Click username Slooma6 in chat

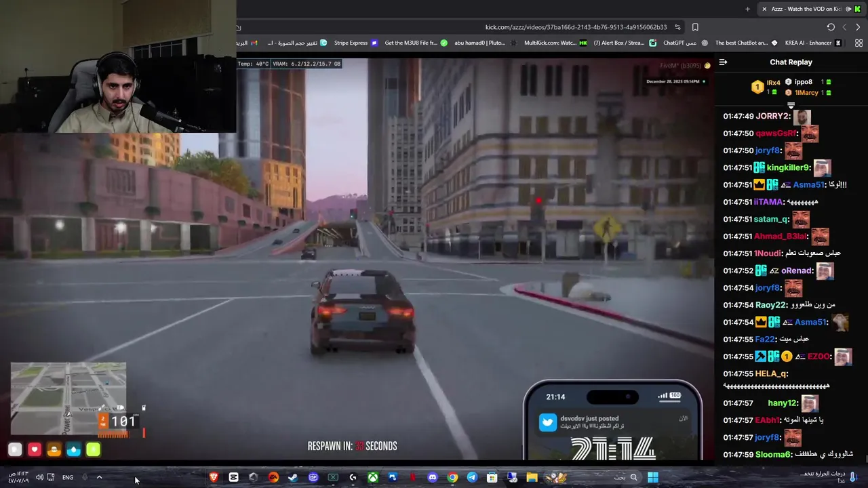pos(773,454)
